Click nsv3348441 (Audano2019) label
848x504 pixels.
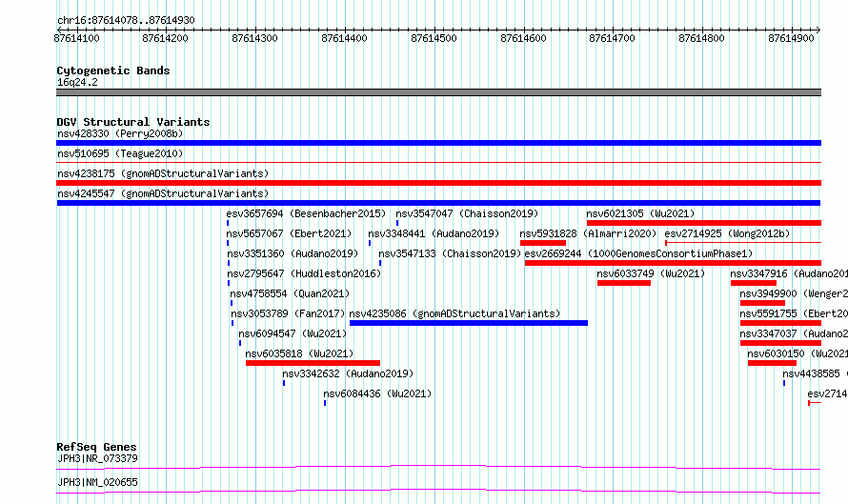tap(434, 233)
